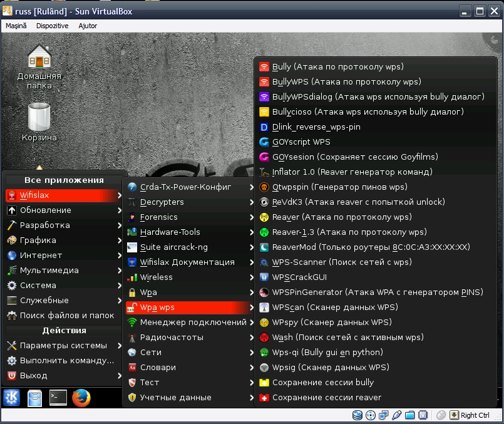
Task: Open Dlink_reverse_wps-pin tool
Action: [376, 127]
